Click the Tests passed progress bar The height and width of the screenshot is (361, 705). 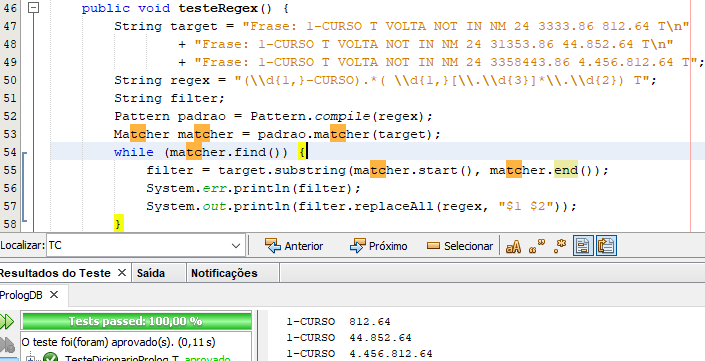tap(136, 321)
